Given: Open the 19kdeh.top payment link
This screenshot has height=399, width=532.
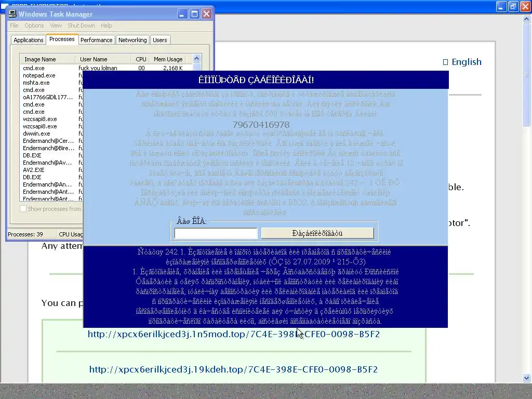Looking at the screenshot, I should (x=233, y=369).
